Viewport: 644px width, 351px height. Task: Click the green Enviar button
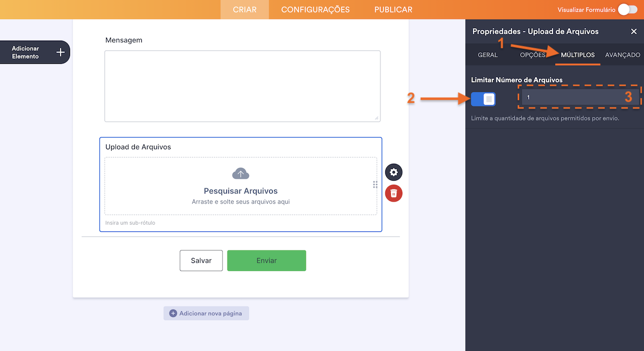click(266, 260)
